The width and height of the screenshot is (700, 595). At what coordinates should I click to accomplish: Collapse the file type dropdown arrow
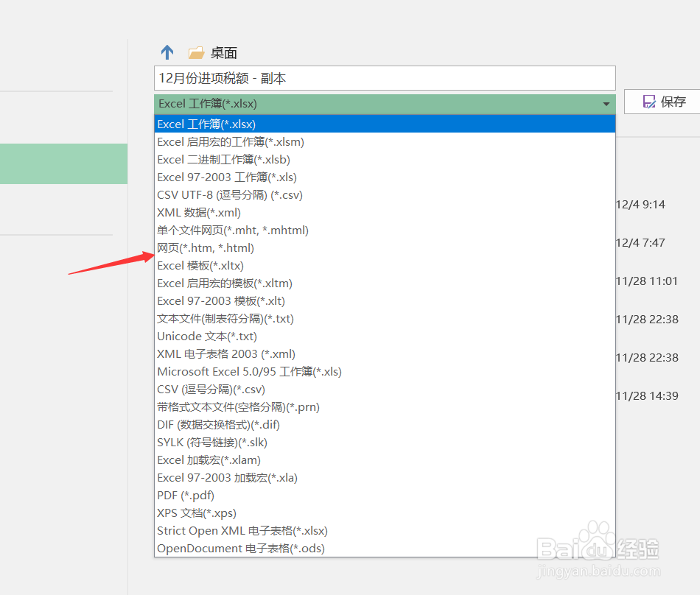(606, 104)
